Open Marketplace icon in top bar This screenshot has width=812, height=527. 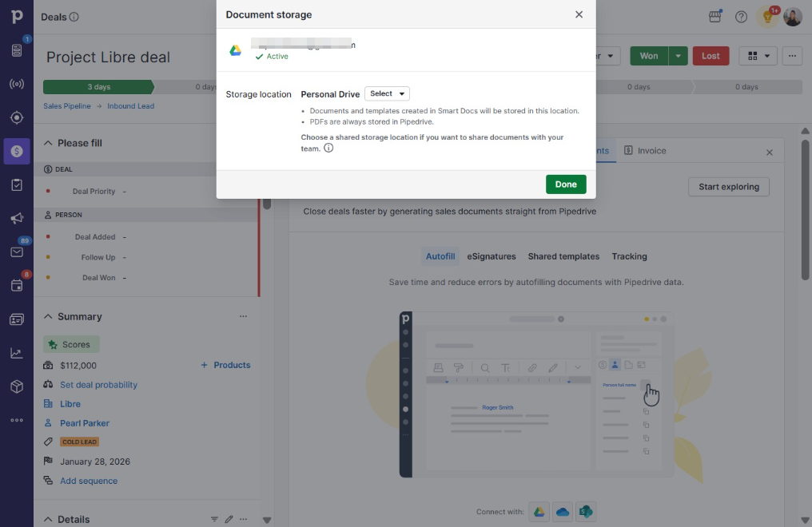coord(714,17)
